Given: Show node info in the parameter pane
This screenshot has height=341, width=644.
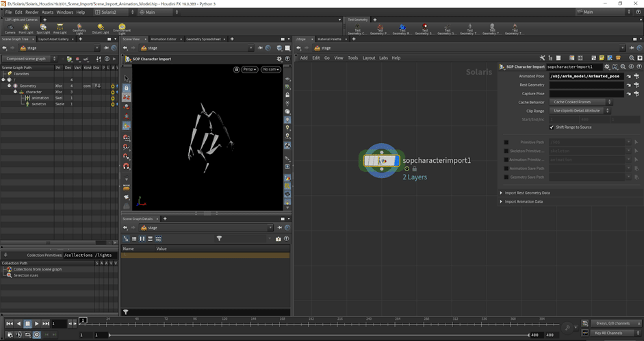Looking at the screenshot, I should pyautogui.click(x=631, y=66).
